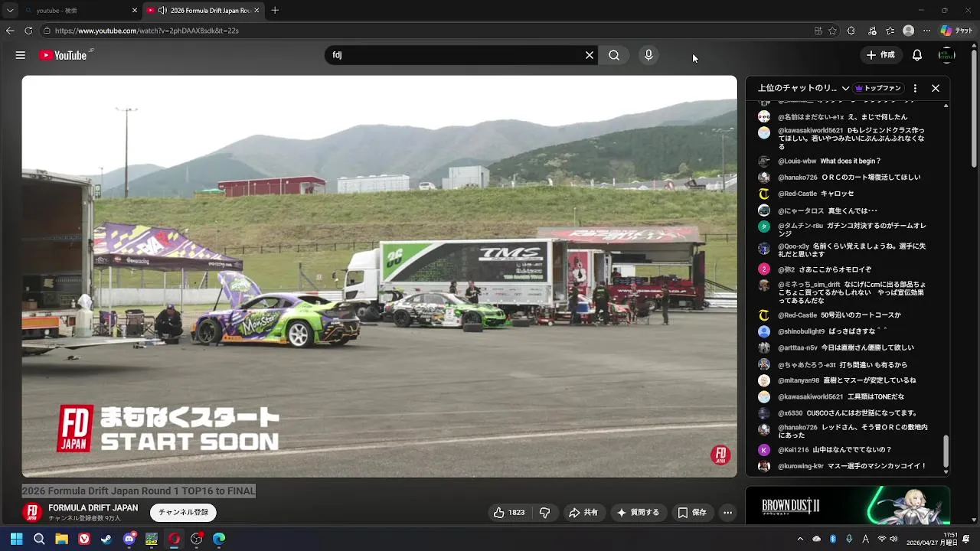The width and height of the screenshot is (980, 551).
Task: Subscribe using the チャンネル登録 button
Action: 184,512
